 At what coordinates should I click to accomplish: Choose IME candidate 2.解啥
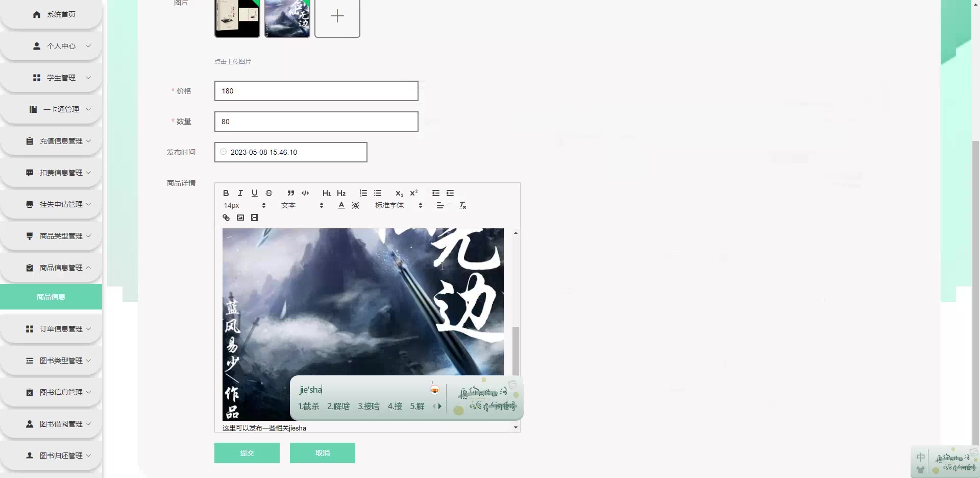pos(338,407)
